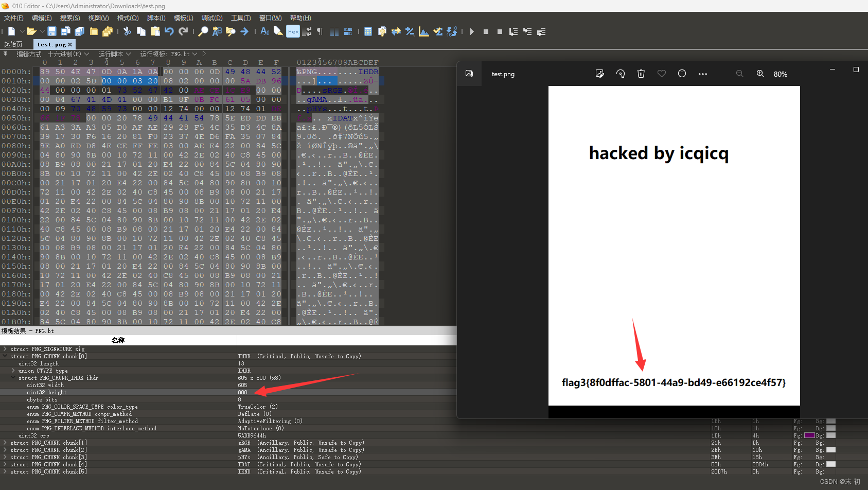Click the Replace AB icon
The width and height of the screenshot is (868, 490).
coord(217,31)
